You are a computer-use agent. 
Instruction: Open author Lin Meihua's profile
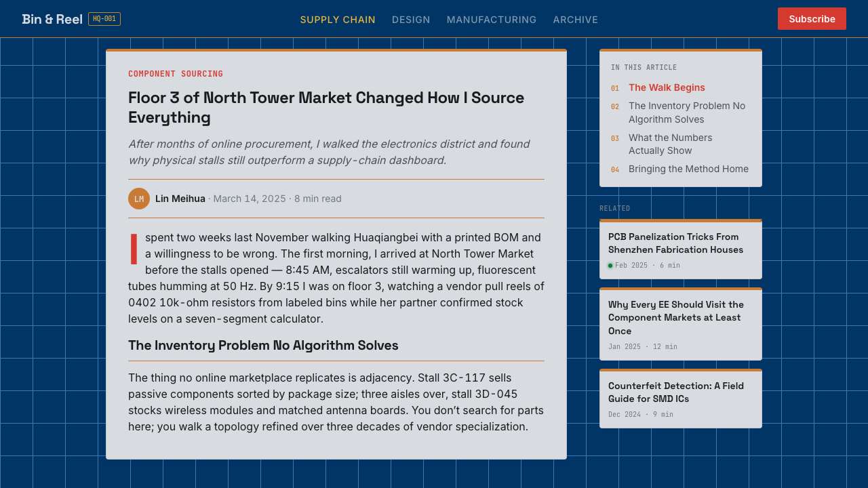click(180, 199)
